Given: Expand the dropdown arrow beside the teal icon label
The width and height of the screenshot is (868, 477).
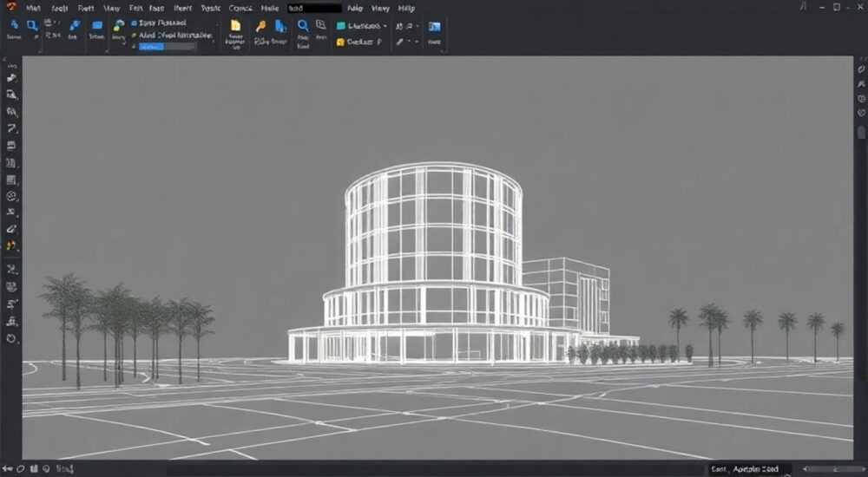Looking at the screenshot, I should click(385, 26).
